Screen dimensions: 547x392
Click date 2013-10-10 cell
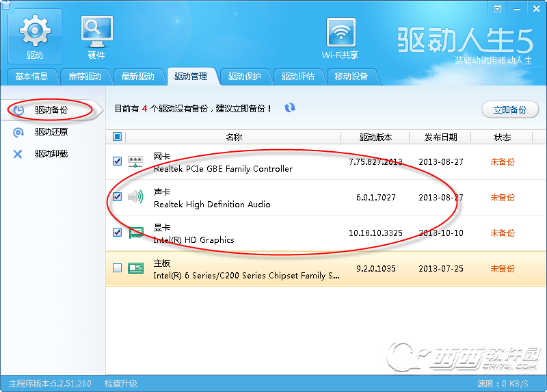441,233
